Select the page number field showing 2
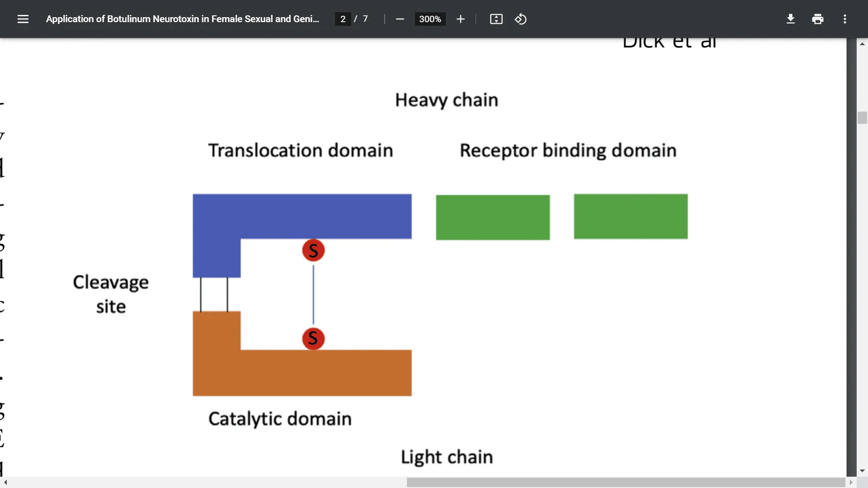 pyautogui.click(x=343, y=19)
